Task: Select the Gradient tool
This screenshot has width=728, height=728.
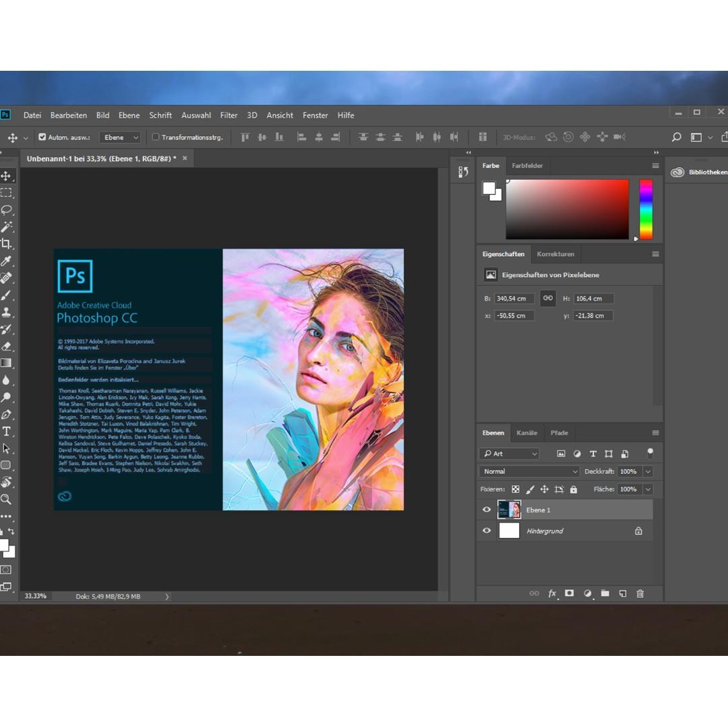Action: pos(6,363)
